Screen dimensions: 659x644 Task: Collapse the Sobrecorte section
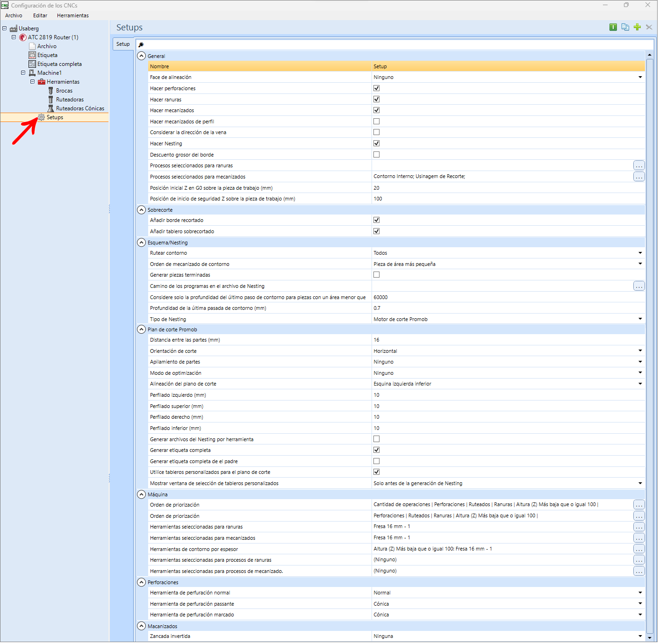142,210
